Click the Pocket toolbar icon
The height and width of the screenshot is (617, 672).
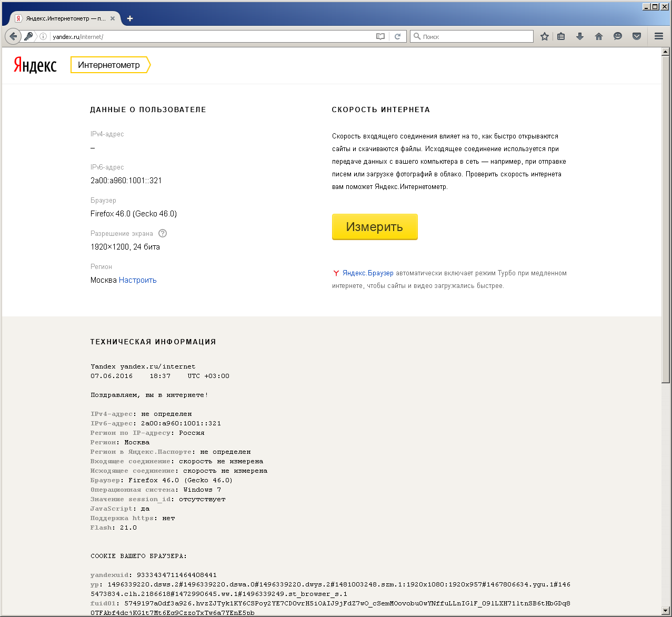click(637, 36)
